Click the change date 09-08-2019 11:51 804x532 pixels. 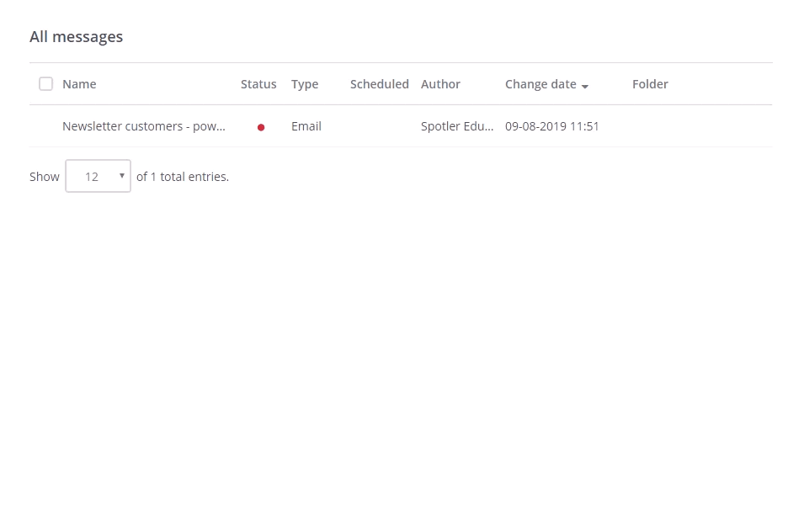click(552, 125)
